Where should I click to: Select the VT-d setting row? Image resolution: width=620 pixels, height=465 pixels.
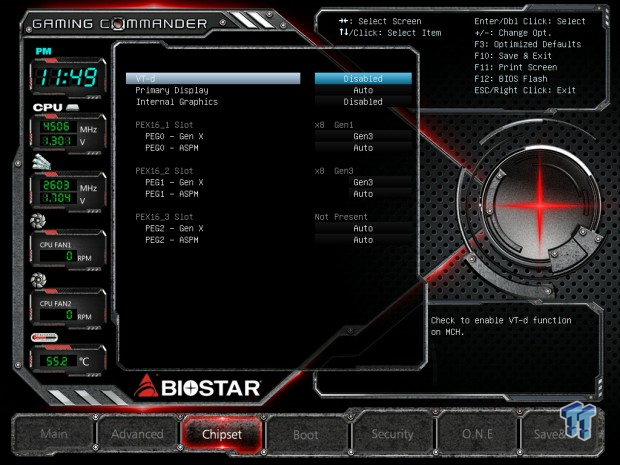[x=213, y=78]
